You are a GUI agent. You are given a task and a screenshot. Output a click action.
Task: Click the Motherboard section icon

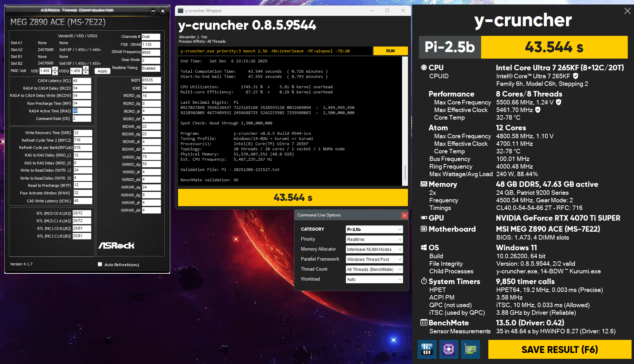tap(424, 229)
